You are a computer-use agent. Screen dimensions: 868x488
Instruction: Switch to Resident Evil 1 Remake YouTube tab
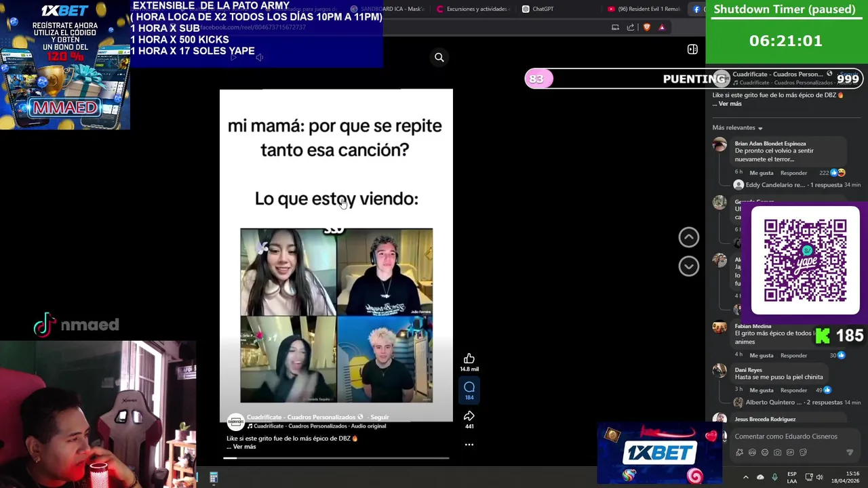click(644, 9)
